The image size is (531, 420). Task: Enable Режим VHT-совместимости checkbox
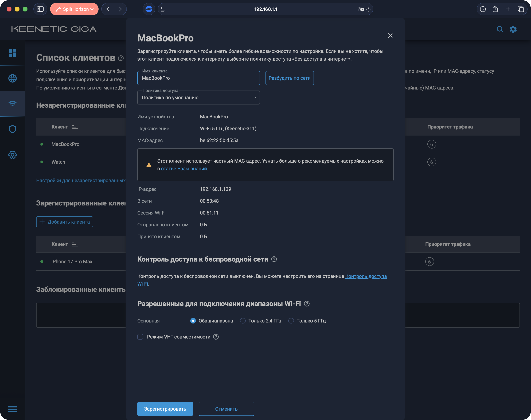(x=140, y=337)
